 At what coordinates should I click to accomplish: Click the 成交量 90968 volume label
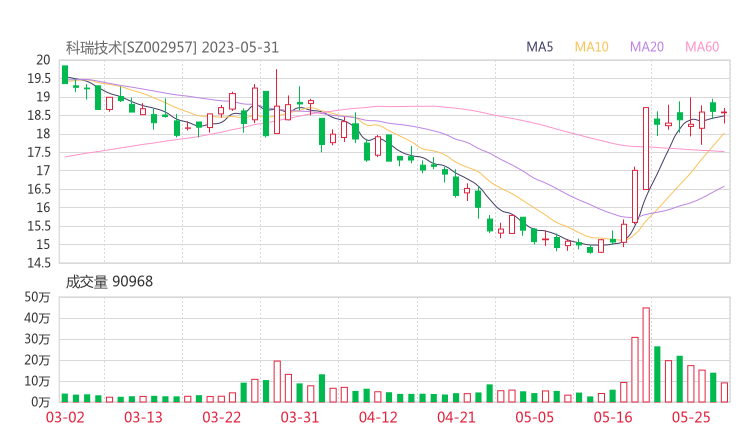click(x=109, y=282)
